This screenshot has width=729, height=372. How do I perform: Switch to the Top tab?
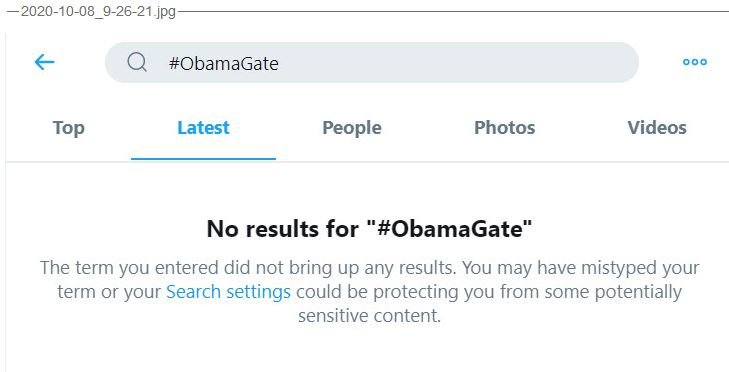point(68,127)
